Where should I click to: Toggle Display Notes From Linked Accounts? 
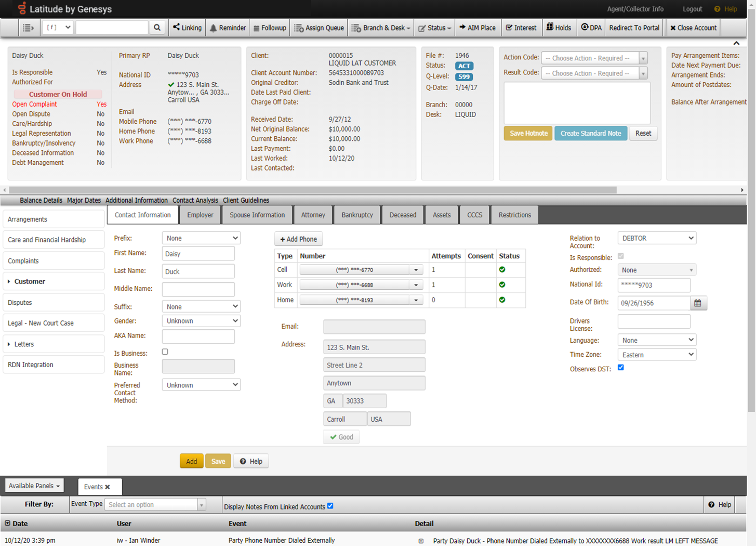pos(330,506)
